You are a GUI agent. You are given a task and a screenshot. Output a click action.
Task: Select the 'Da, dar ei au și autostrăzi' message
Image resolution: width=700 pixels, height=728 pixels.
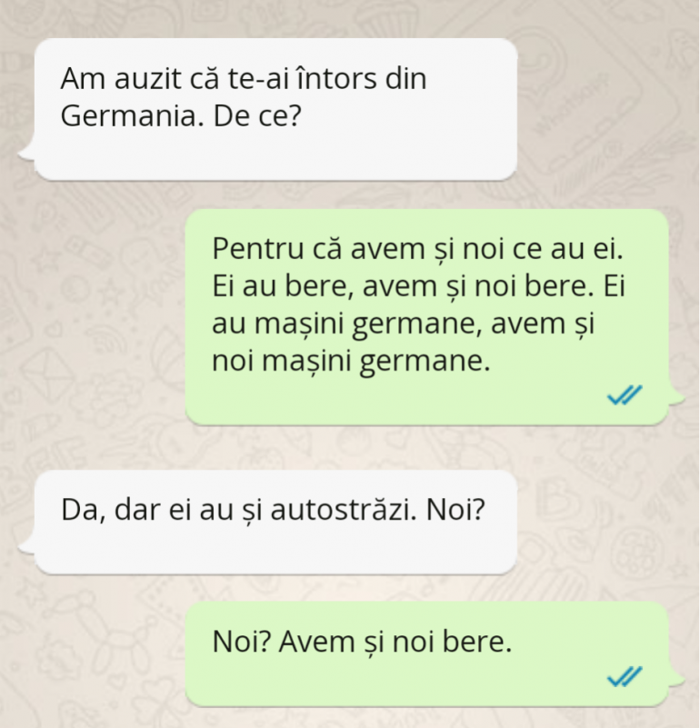coord(275,523)
